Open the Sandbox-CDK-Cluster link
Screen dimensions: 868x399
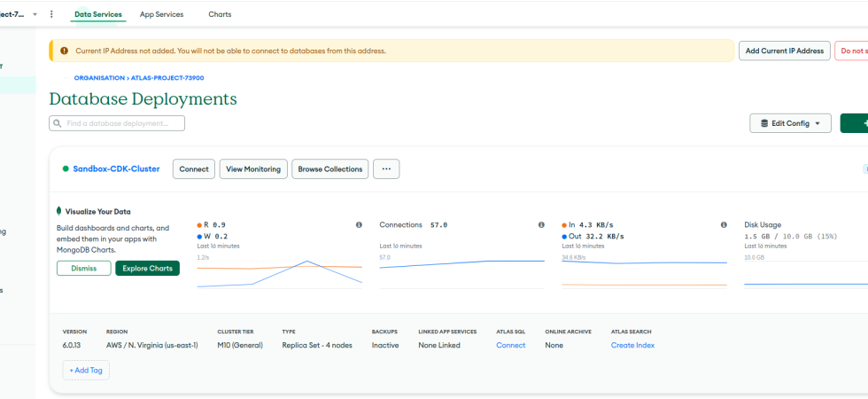pos(116,169)
